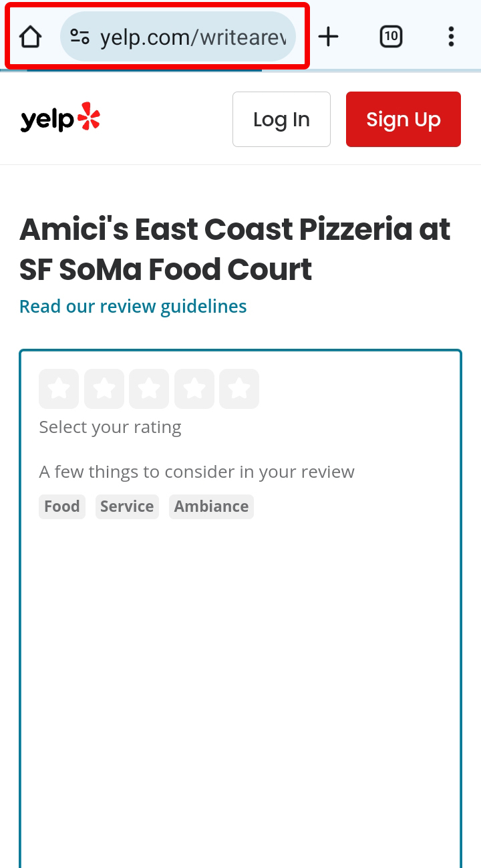
Task: Open Read our review guidelines link
Action: pyautogui.click(x=133, y=307)
